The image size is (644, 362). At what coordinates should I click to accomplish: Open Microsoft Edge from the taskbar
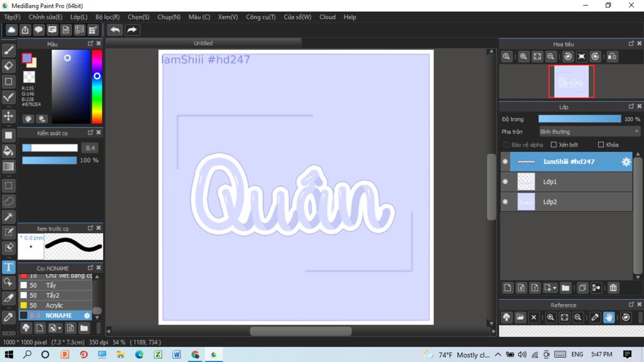139,354
